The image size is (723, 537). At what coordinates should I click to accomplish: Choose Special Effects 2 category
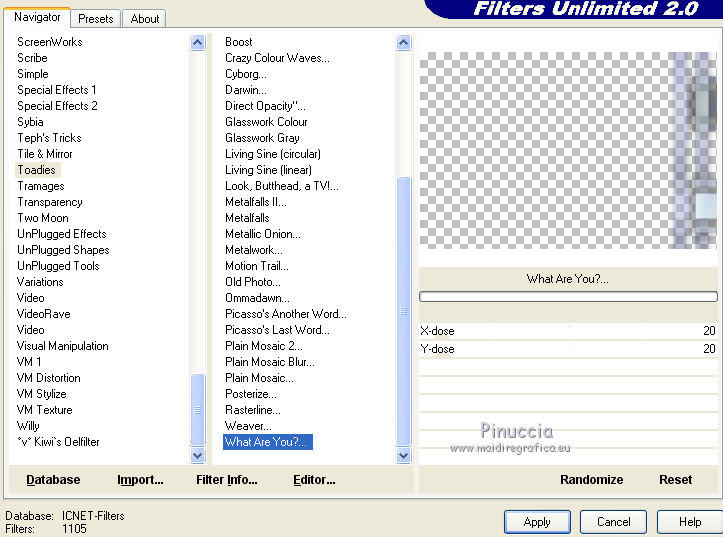click(x=57, y=106)
